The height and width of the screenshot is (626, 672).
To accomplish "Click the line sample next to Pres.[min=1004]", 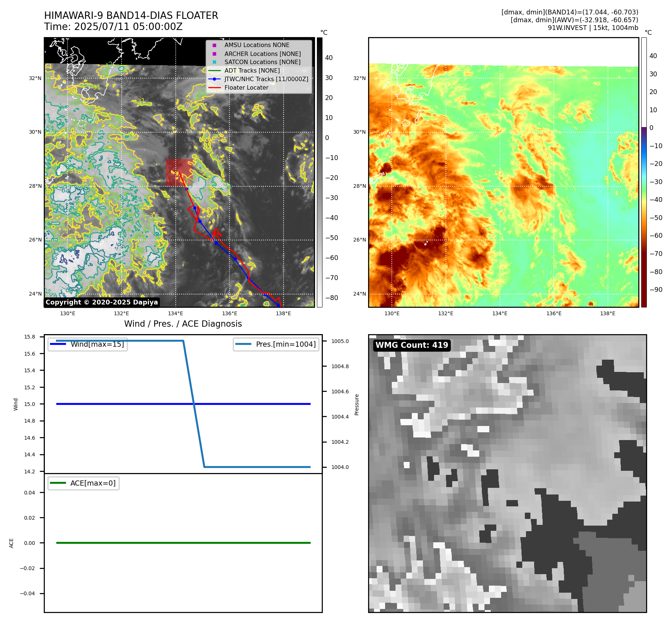I will (243, 344).
